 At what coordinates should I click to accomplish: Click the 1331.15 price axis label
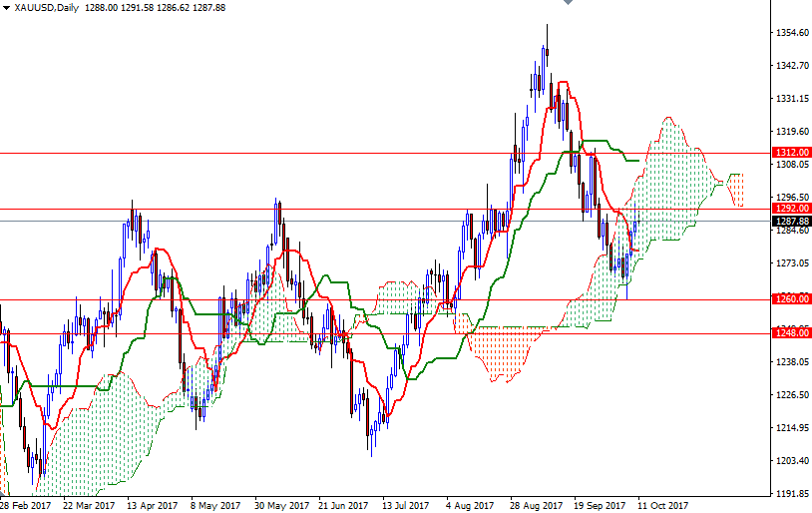[x=792, y=99]
